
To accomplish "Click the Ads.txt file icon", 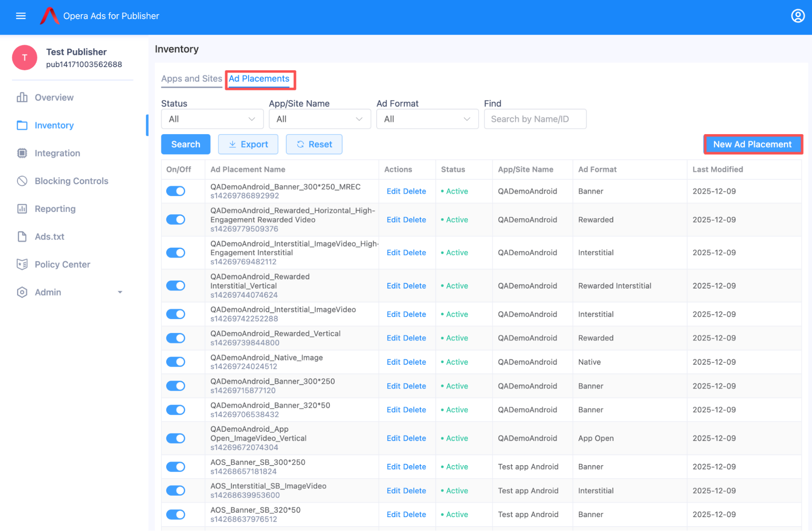I will [x=22, y=237].
